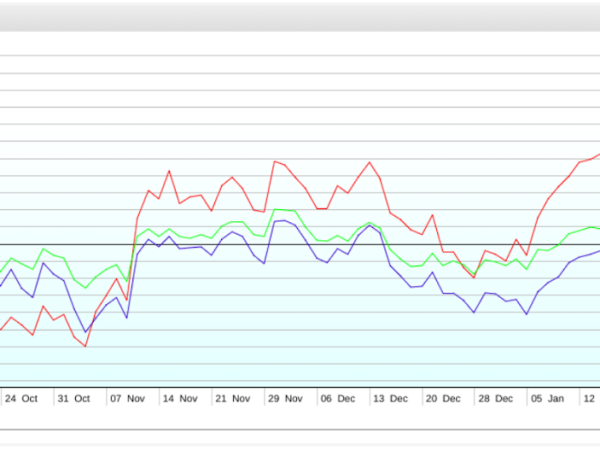Click the red line spike at 20 Dec
The width and height of the screenshot is (600, 450).
[432, 215]
